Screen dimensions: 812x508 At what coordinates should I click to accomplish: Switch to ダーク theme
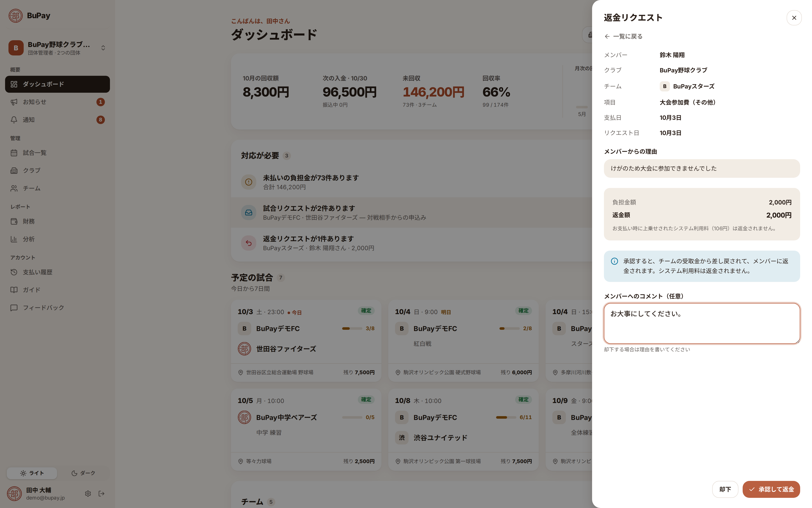pos(83,473)
